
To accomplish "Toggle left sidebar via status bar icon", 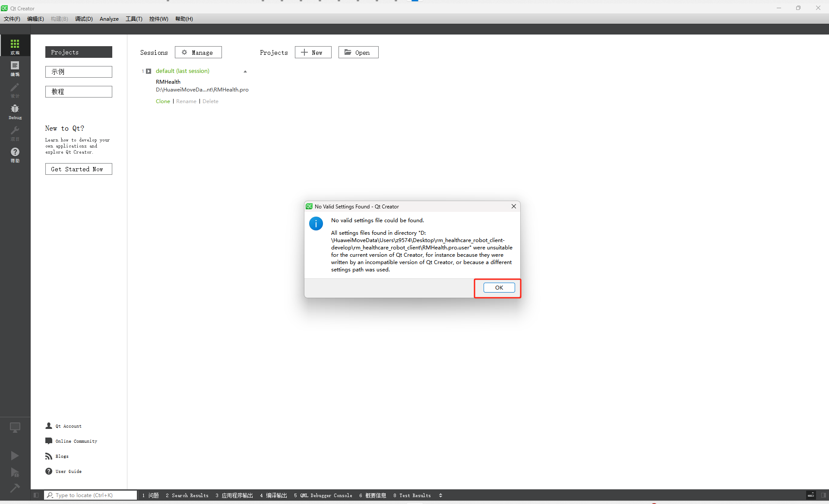I will click(36, 495).
